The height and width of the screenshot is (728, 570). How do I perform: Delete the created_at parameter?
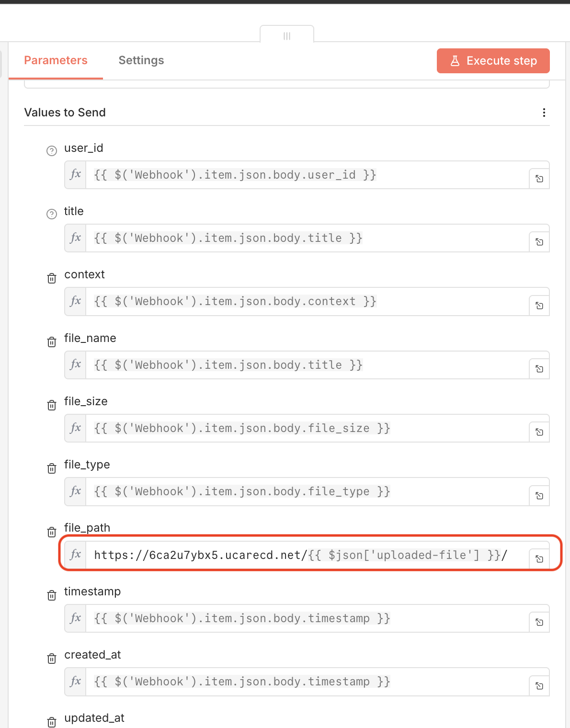pos(51,659)
